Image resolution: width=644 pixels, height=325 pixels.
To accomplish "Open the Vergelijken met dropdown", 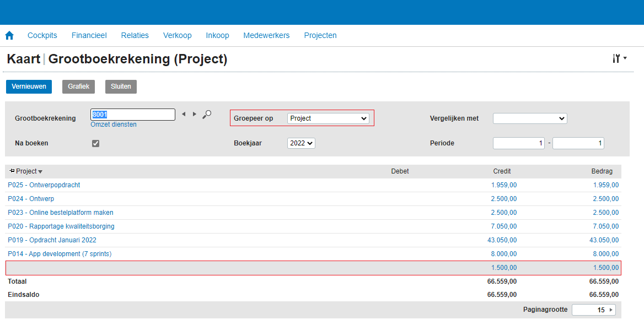I will point(529,118).
